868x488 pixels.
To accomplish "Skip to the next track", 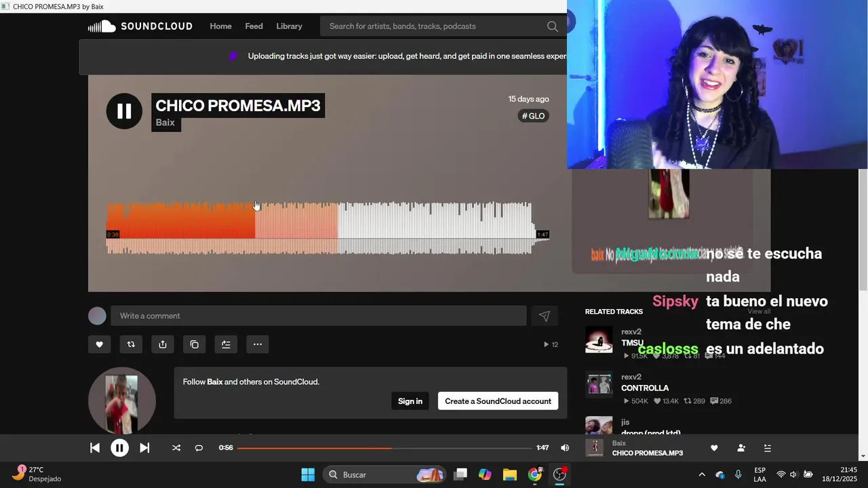I will tap(144, 448).
